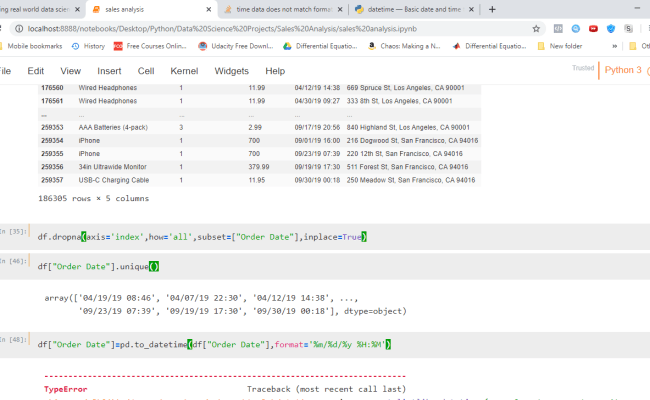Click address '511 Forest St, San Francisco, CA 94016'
The height and width of the screenshot is (400, 650).
(407, 167)
